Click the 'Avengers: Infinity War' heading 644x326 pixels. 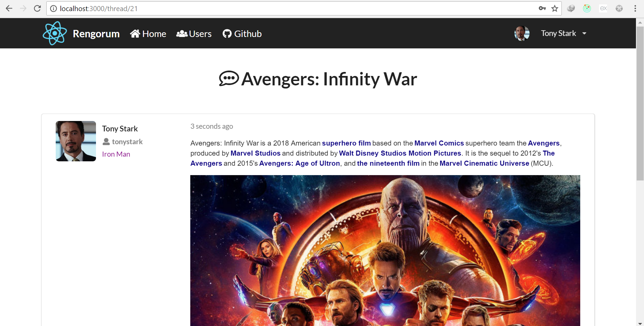pyautogui.click(x=329, y=79)
